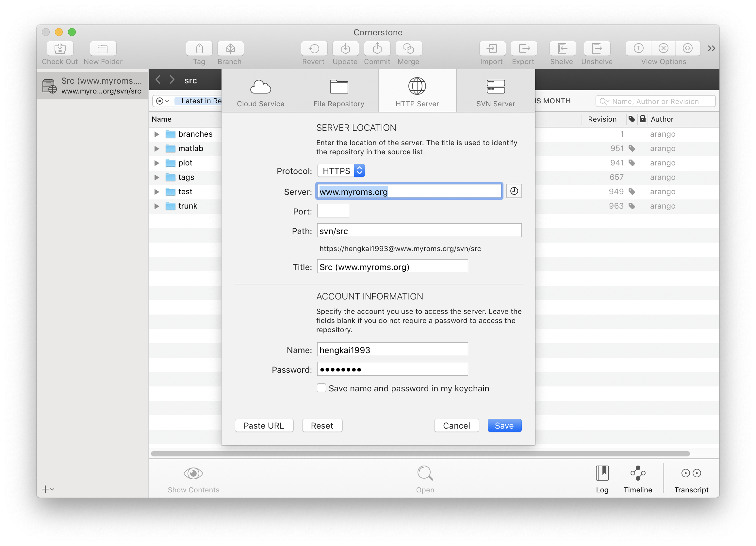This screenshot has height=546, width=756.
Task: Switch to SVN Server tab
Action: coord(495,91)
